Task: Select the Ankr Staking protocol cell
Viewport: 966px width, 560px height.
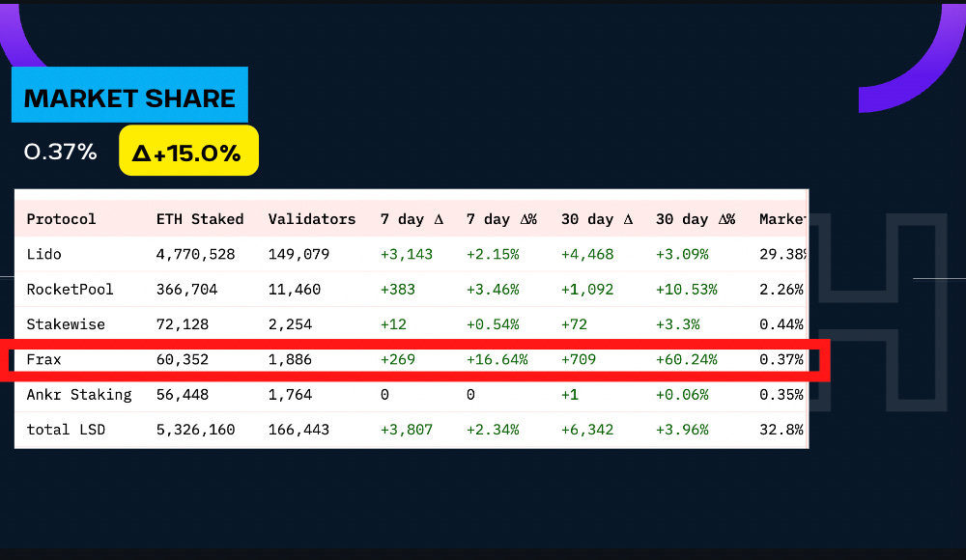Action: (79, 395)
